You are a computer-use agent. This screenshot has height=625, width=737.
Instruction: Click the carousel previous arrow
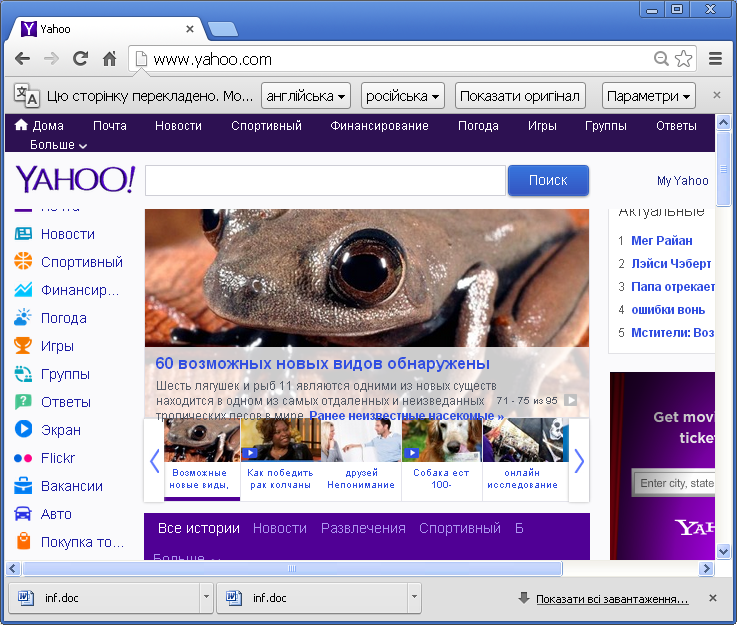tap(154, 461)
